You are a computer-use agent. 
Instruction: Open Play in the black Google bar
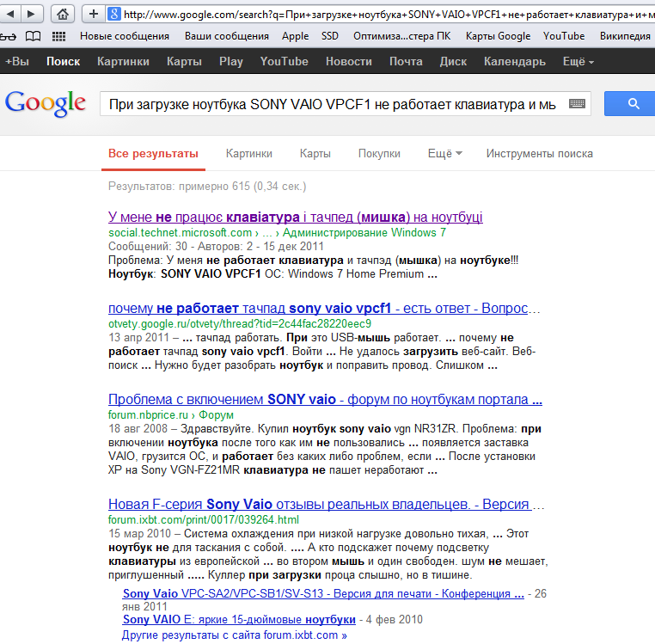pyautogui.click(x=231, y=61)
